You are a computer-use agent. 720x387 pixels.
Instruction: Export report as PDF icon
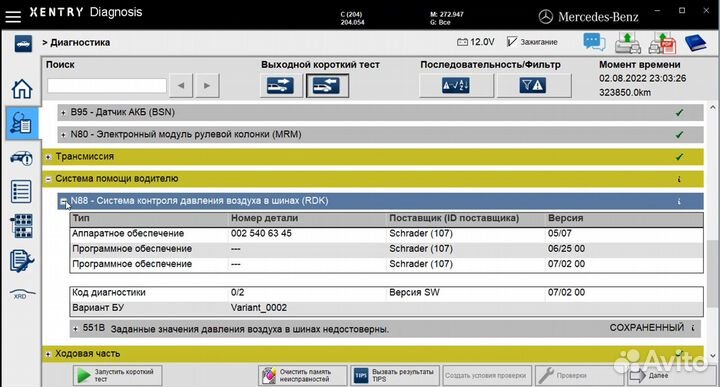pos(662,43)
